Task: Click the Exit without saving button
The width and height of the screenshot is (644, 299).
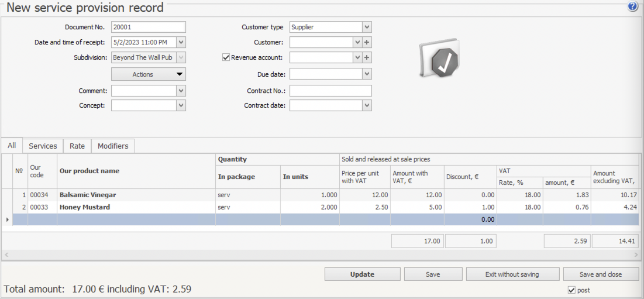Action: pos(512,274)
